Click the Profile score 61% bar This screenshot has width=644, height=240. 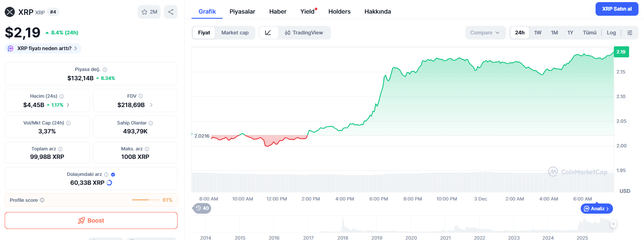click(x=147, y=200)
